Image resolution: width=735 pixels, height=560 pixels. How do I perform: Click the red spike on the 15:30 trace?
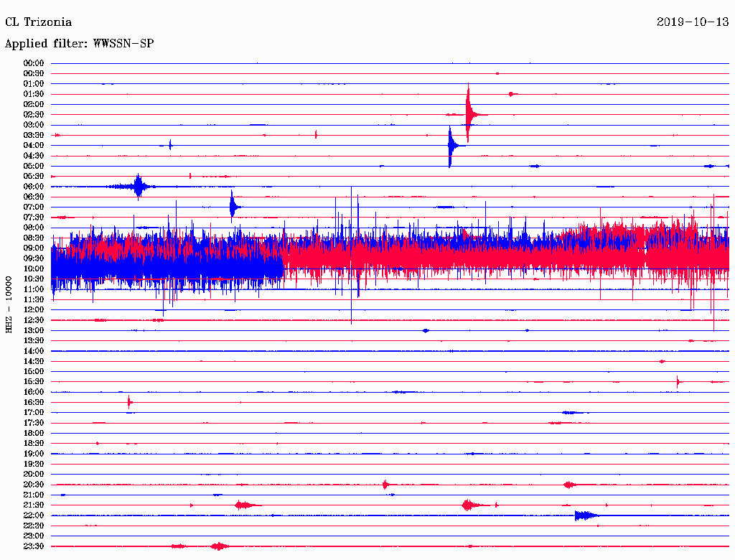pyautogui.click(x=678, y=381)
